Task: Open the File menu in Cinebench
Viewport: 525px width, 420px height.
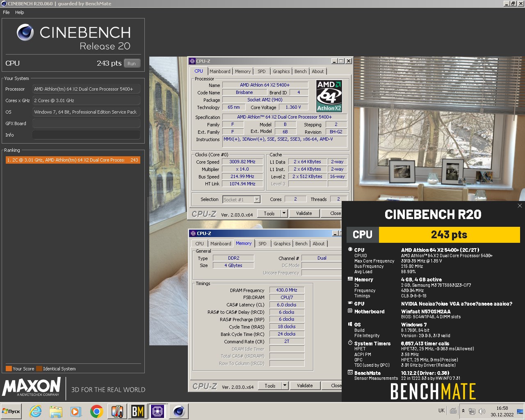Action: 6,12
